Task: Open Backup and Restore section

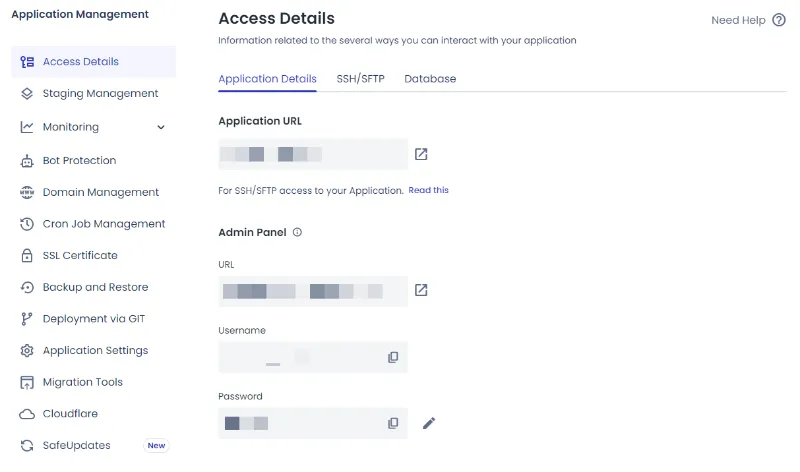Action: pos(93,287)
